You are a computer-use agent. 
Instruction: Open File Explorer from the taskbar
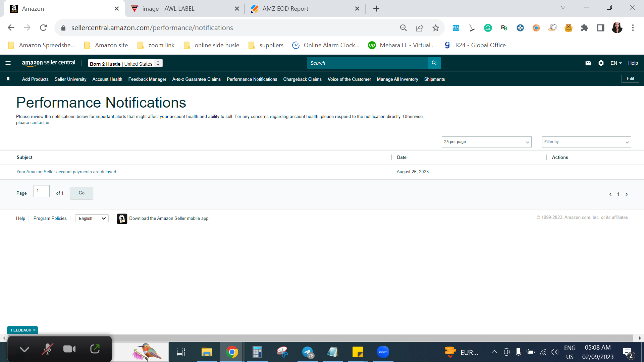pyautogui.click(x=207, y=352)
